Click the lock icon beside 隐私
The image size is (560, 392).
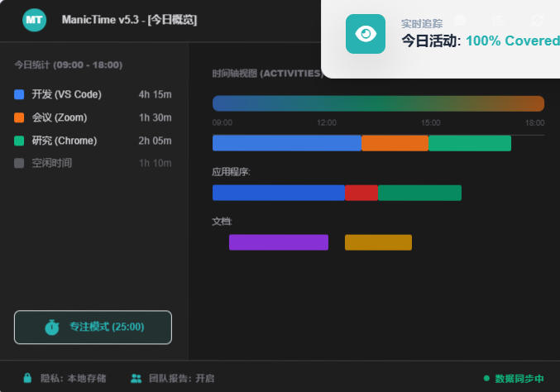(27, 378)
